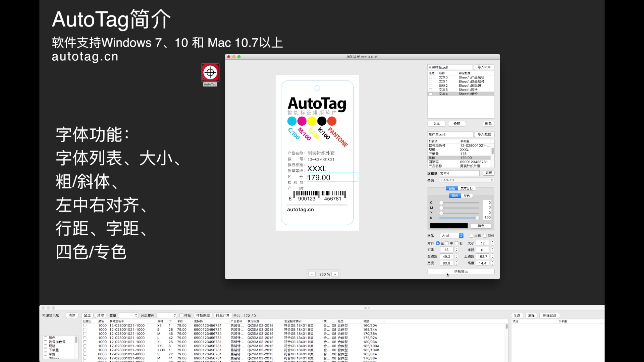Enable the 加粗 bold checkbox
Screen dimensions: 644x362
tap(471, 236)
